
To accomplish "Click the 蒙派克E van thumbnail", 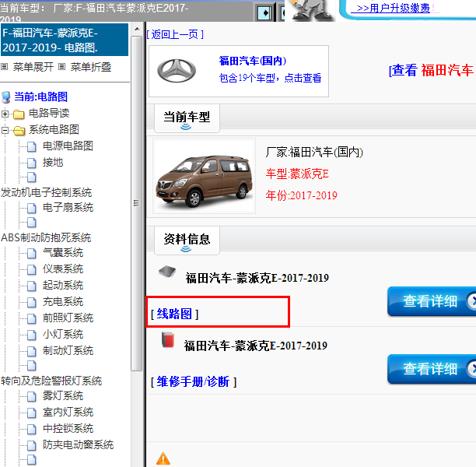I will (204, 176).
